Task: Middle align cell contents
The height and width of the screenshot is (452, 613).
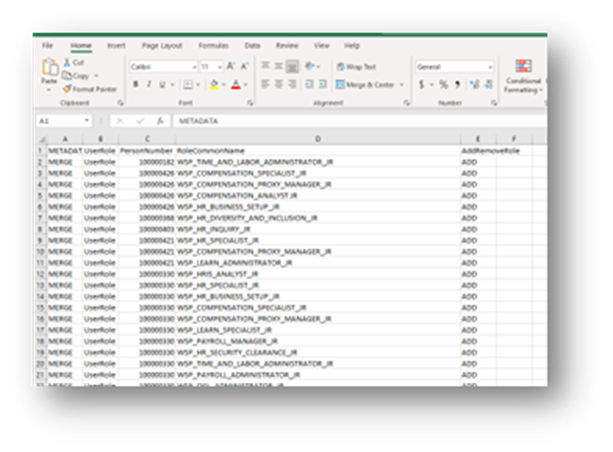Action: pyautogui.click(x=279, y=66)
